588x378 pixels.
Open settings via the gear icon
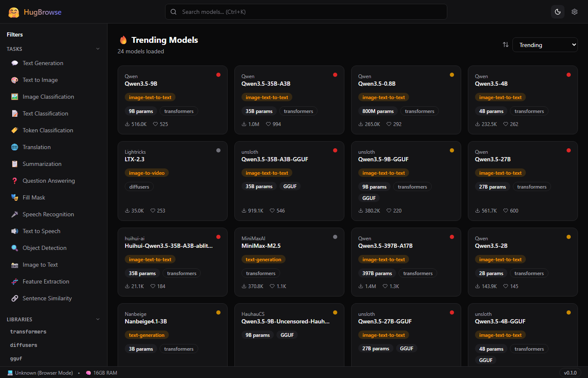(x=575, y=11)
